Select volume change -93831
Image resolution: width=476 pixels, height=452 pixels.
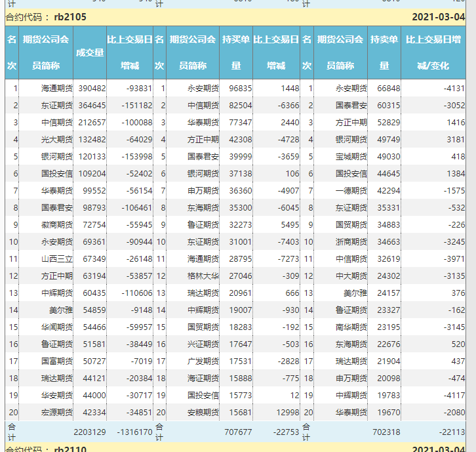tap(140, 89)
